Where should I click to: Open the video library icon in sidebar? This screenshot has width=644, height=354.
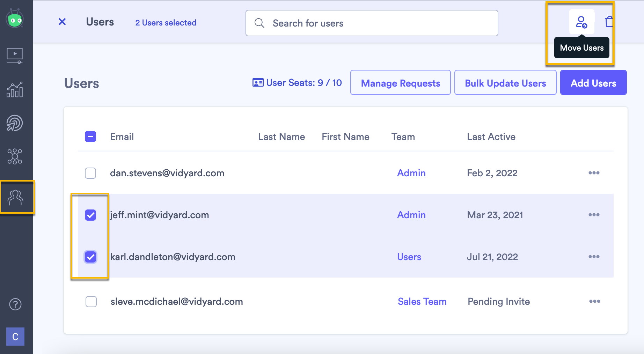15,56
